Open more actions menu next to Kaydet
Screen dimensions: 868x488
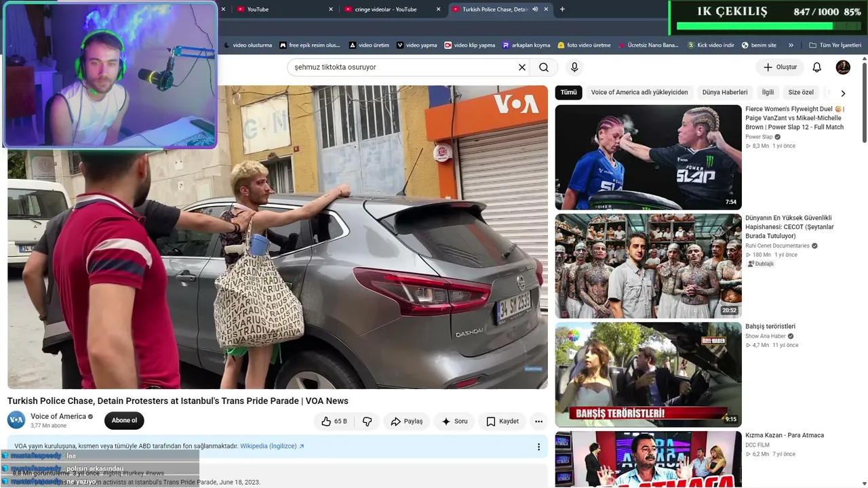click(x=538, y=422)
